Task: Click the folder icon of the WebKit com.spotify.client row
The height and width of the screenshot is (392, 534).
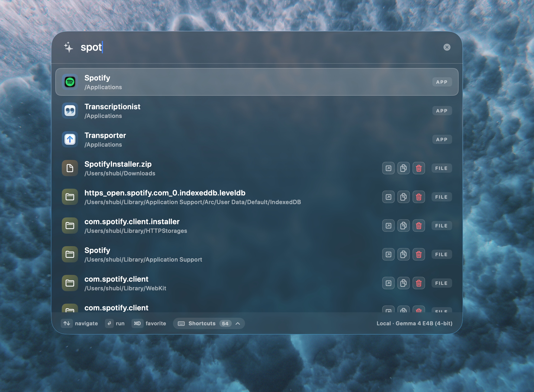Action: click(70, 283)
